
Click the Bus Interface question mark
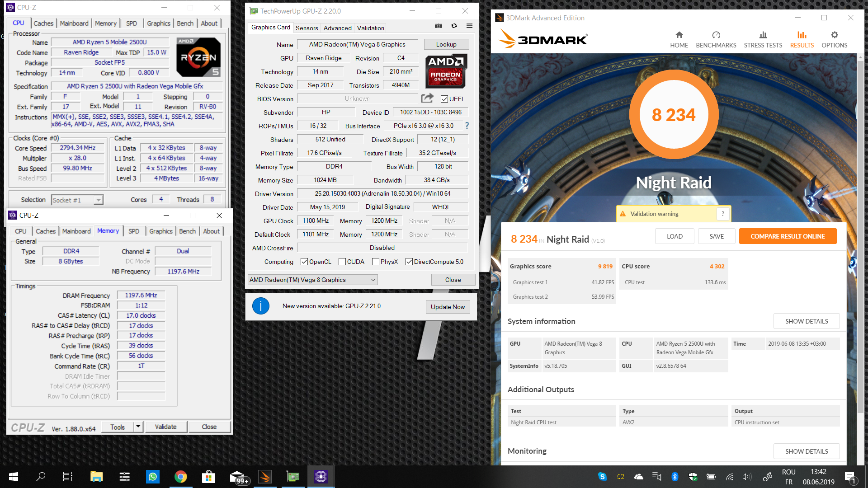(467, 126)
